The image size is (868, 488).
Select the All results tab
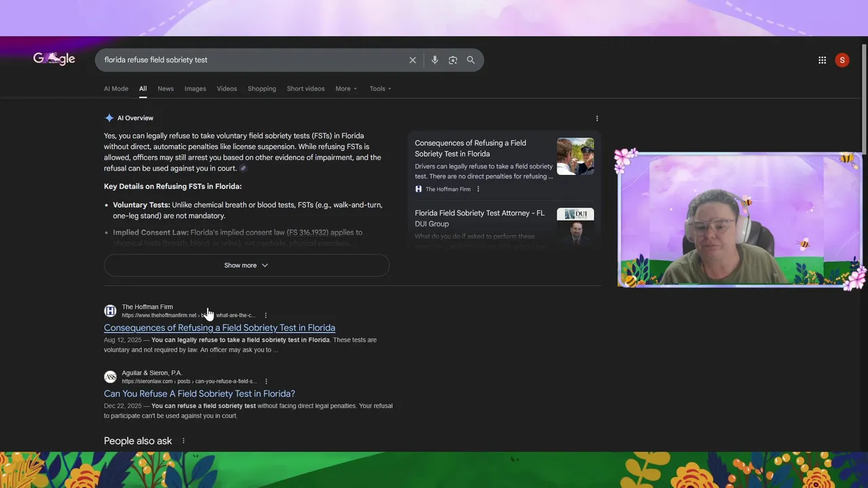click(142, 89)
